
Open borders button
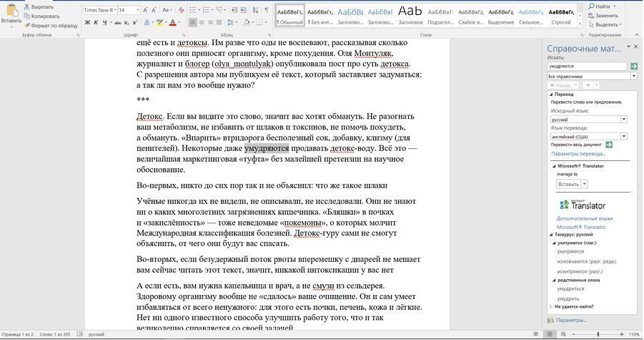[x=259, y=23]
